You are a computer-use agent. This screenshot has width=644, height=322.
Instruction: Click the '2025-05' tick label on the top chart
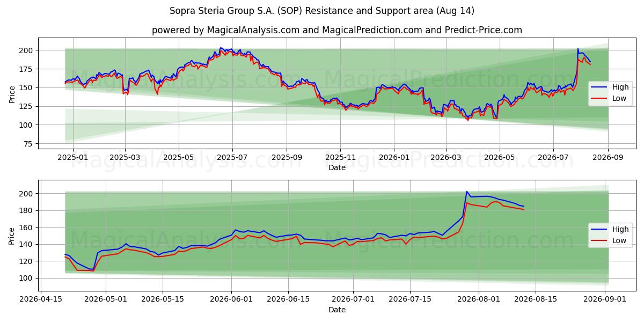coord(179,157)
